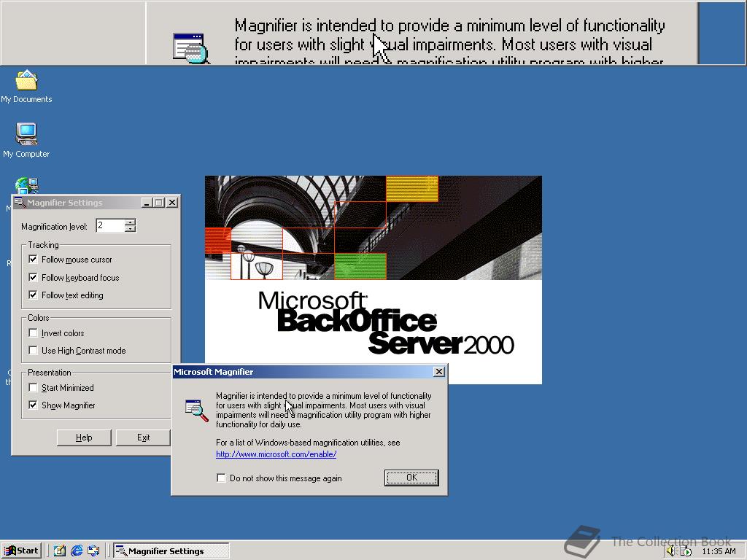Open the My Computer desktop icon
747x560 pixels.
(x=26, y=141)
